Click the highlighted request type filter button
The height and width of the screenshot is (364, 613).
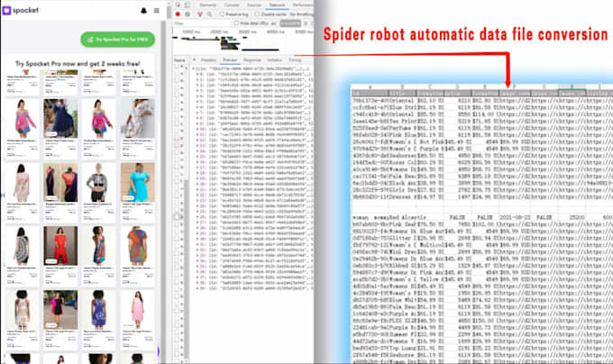pos(290,23)
